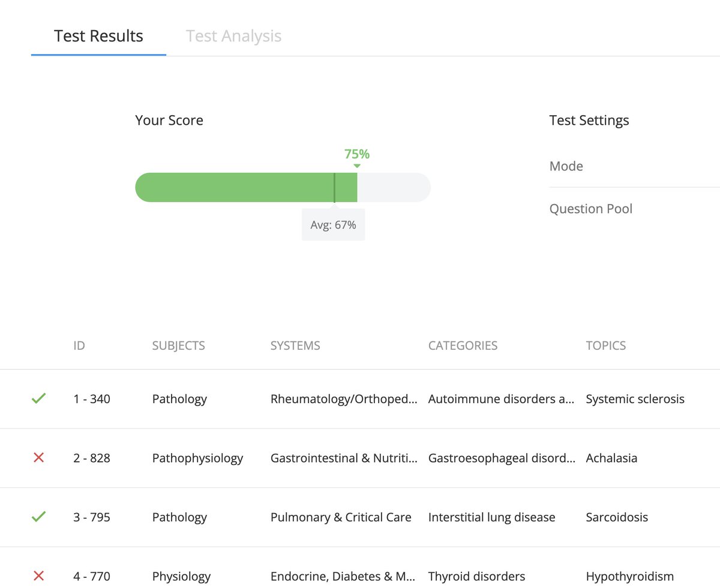Screen dimensions: 720x588
Task: Click the red X icon for question 2 - 828
Action: [x=38, y=458]
